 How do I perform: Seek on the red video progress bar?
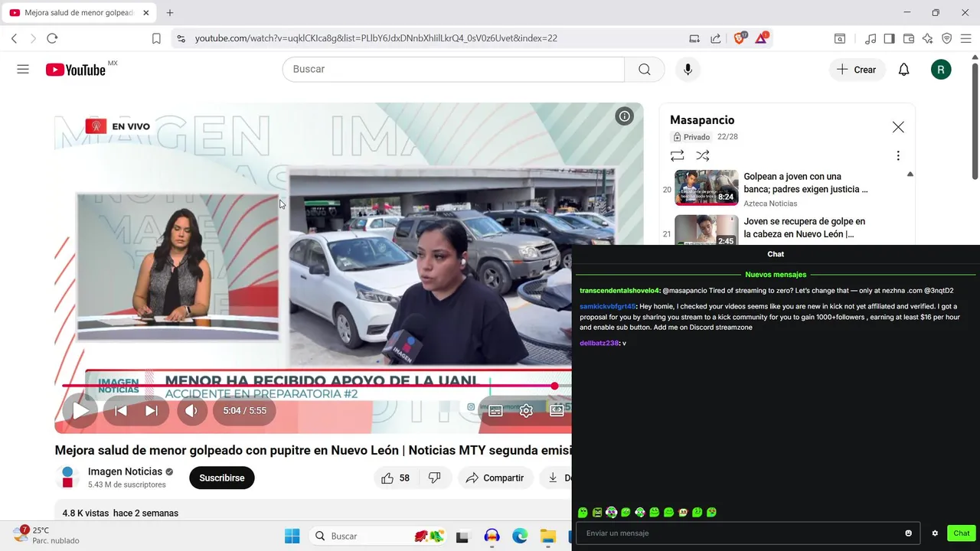pyautogui.click(x=317, y=386)
